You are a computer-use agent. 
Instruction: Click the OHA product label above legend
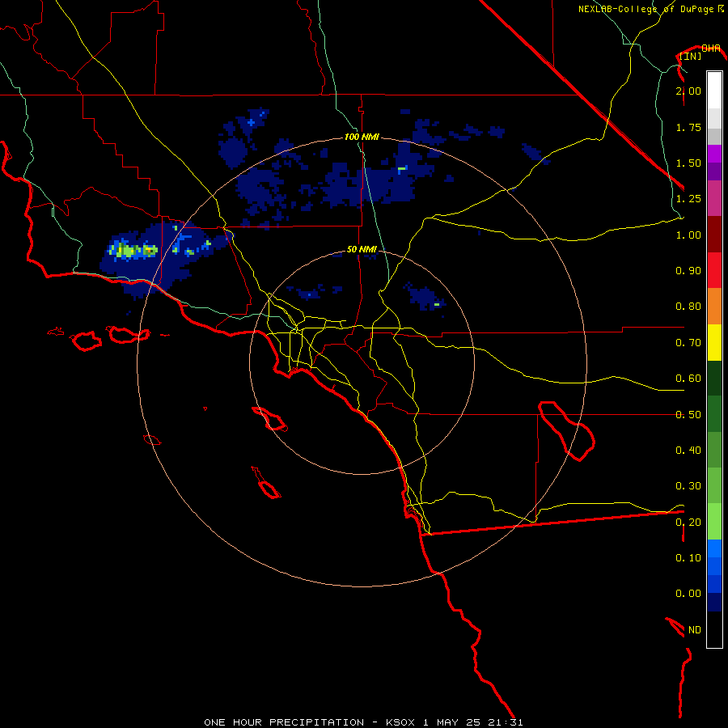tap(711, 48)
